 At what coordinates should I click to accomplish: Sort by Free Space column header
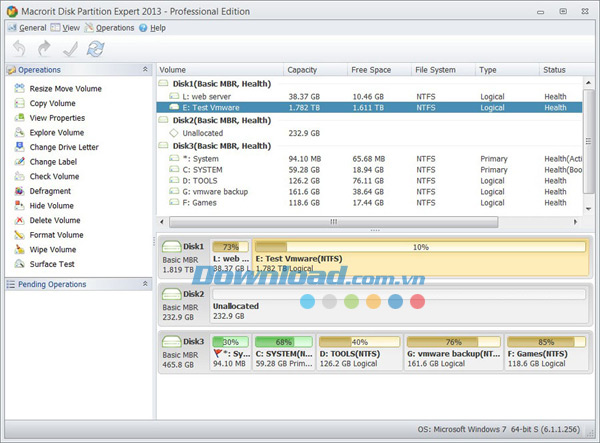click(379, 70)
